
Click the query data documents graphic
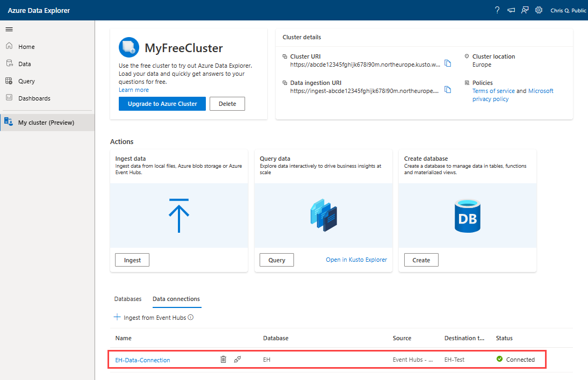[x=324, y=216]
